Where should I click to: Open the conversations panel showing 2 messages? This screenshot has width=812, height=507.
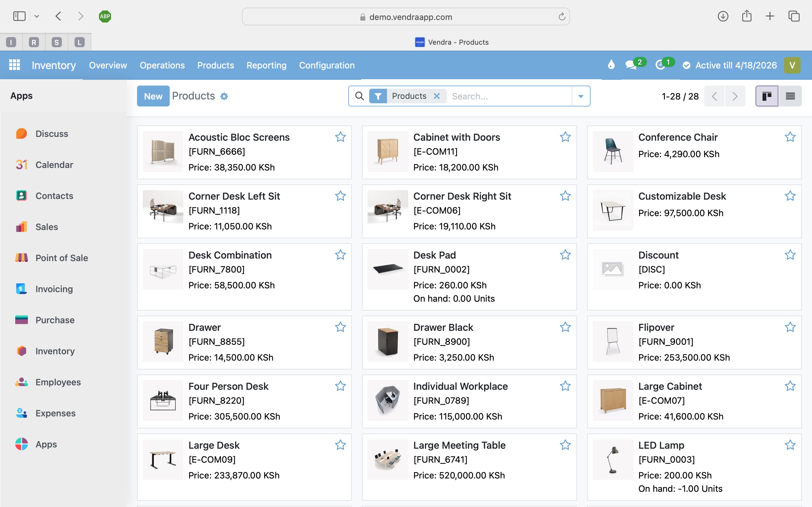click(632, 65)
